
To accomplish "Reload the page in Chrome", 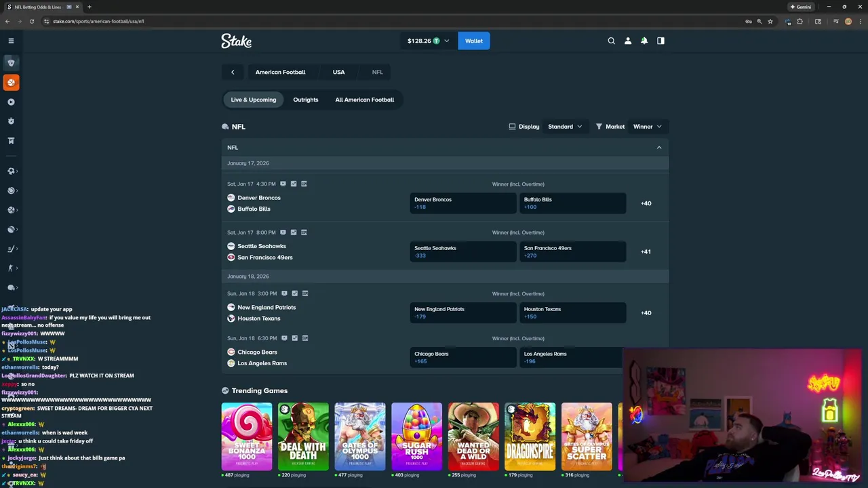I will (x=31, y=21).
